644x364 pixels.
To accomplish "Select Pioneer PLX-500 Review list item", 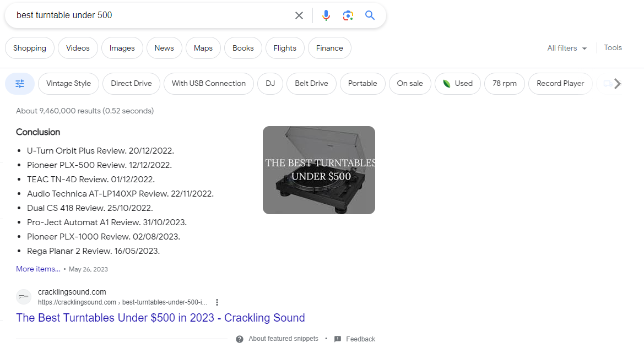I will pos(99,165).
